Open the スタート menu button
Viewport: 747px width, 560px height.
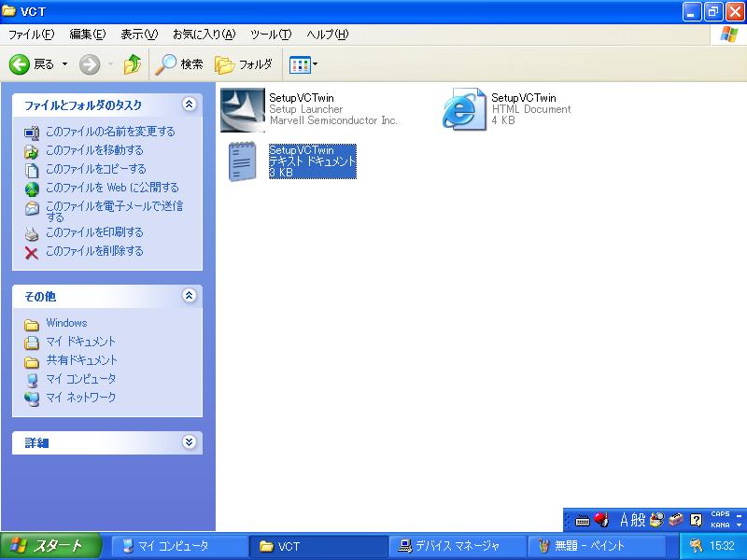tap(50, 546)
